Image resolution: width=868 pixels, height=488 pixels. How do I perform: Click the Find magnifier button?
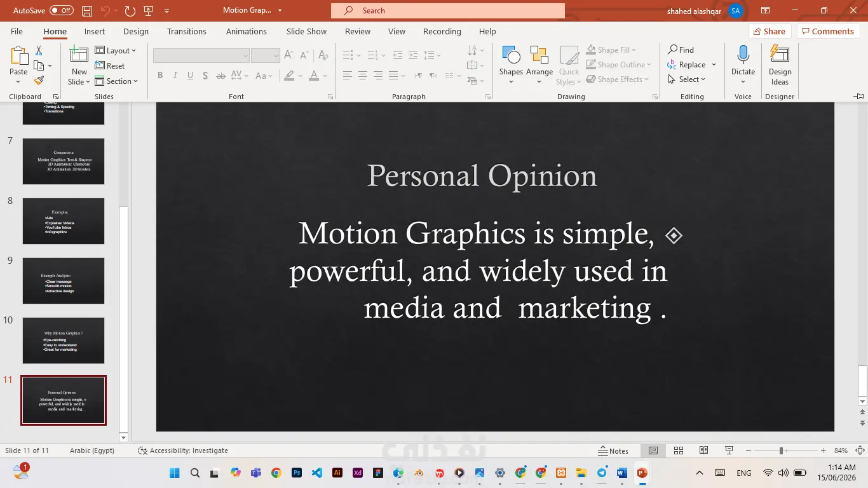tap(681, 50)
